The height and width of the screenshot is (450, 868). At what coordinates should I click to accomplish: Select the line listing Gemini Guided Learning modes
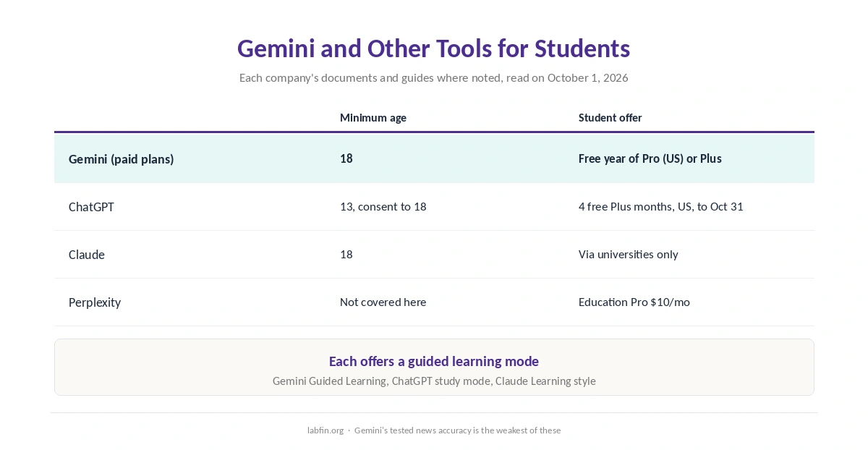pyautogui.click(x=434, y=381)
